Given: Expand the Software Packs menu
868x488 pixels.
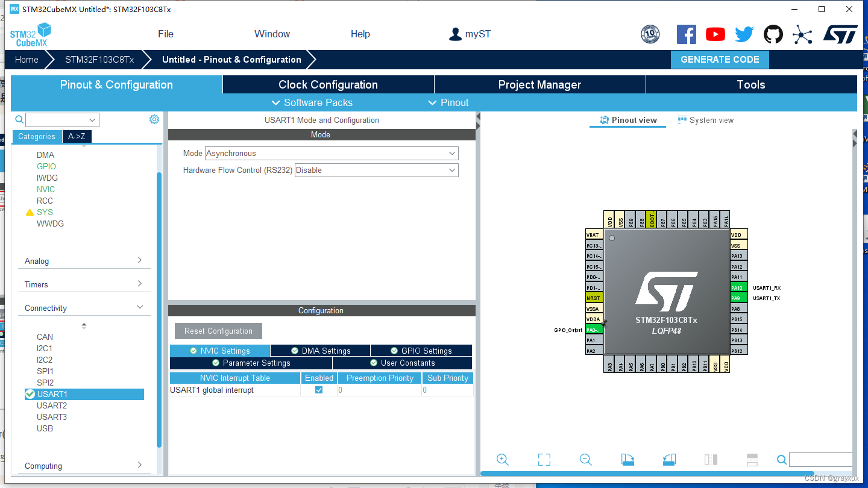Looking at the screenshot, I should click(x=312, y=102).
